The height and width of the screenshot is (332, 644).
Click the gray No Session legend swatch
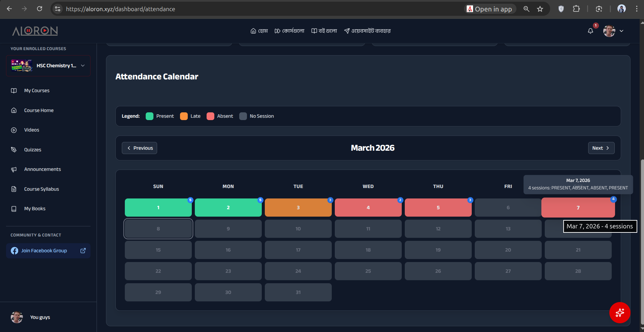(x=243, y=116)
